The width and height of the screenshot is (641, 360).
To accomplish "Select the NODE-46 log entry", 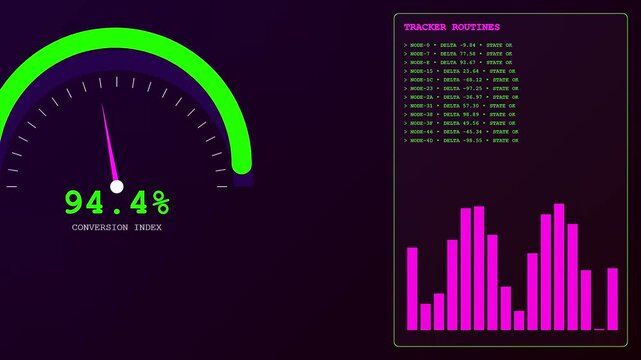I will (x=461, y=132).
